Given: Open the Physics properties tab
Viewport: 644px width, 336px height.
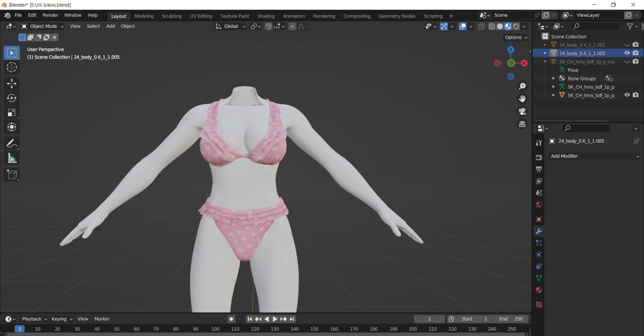Looking at the screenshot, I should coord(539,255).
